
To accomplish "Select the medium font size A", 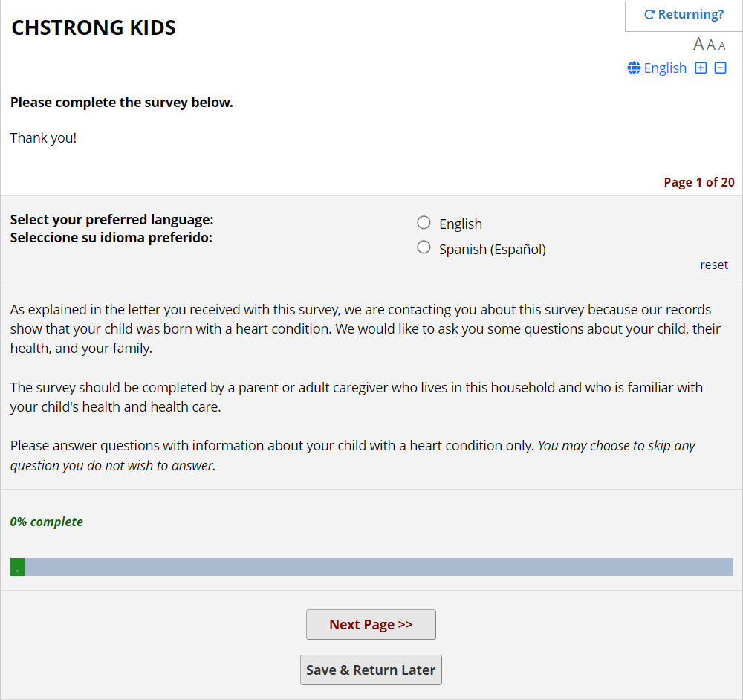I will click(711, 45).
